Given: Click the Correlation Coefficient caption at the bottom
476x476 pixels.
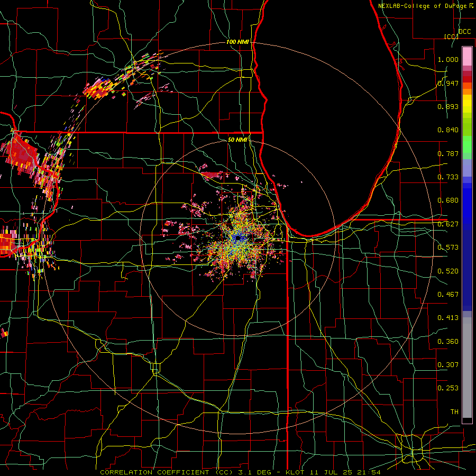Looking at the screenshot, I should (x=241, y=472).
